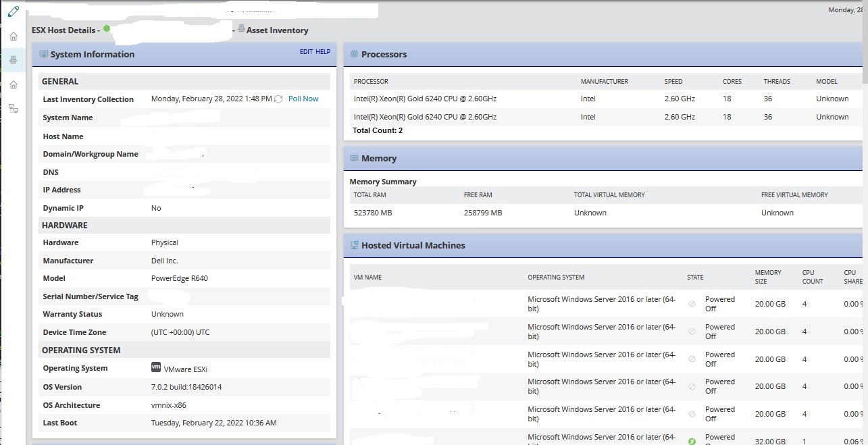Viewport: 868px width, 445px height.
Task: Open the HELP link in System Information
Action: point(323,52)
